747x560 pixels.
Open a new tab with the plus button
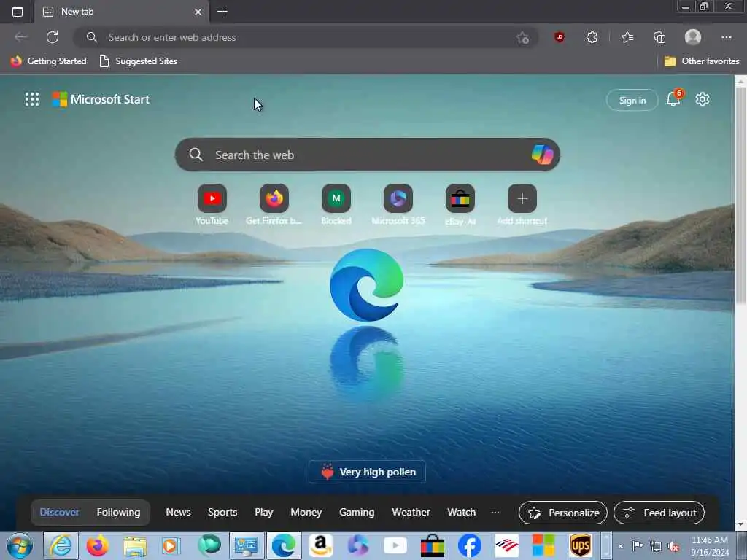tap(222, 12)
